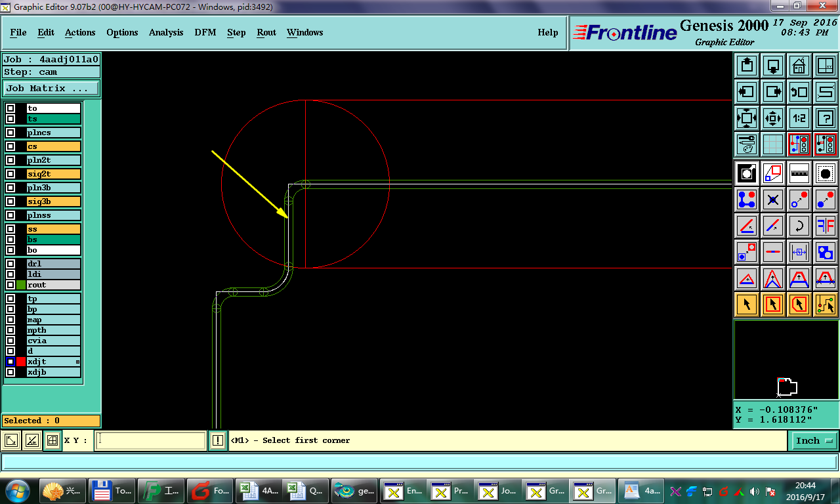Click the 1:2 zoom scale icon

799,118
